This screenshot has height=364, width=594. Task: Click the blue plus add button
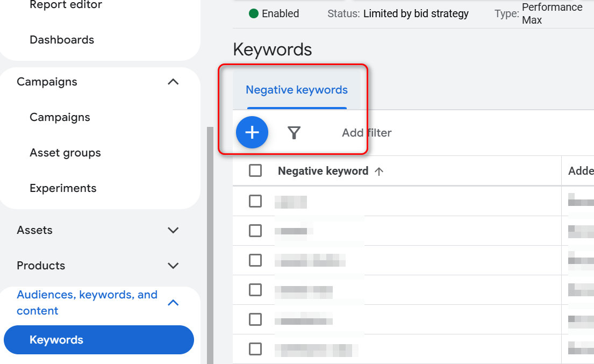pos(252,132)
